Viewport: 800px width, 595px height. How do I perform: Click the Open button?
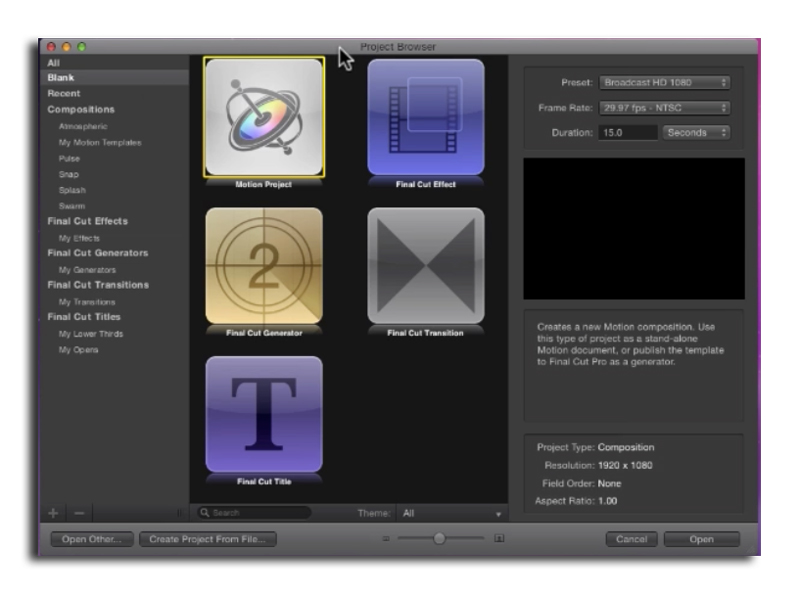pyautogui.click(x=702, y=539)
